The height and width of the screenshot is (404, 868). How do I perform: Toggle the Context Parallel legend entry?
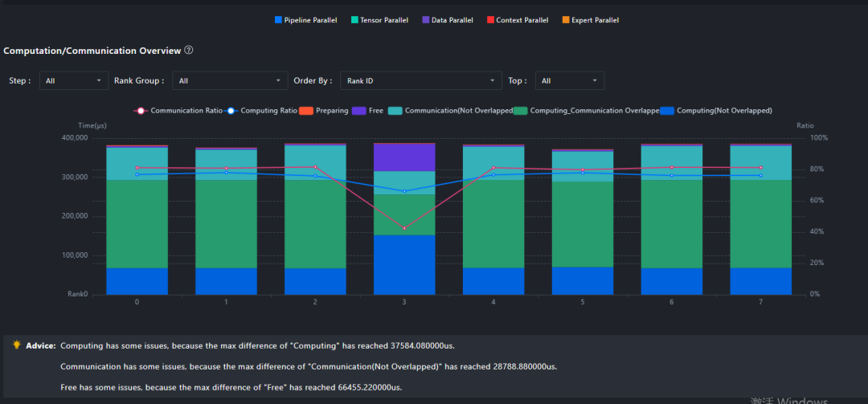coord(518,20)
